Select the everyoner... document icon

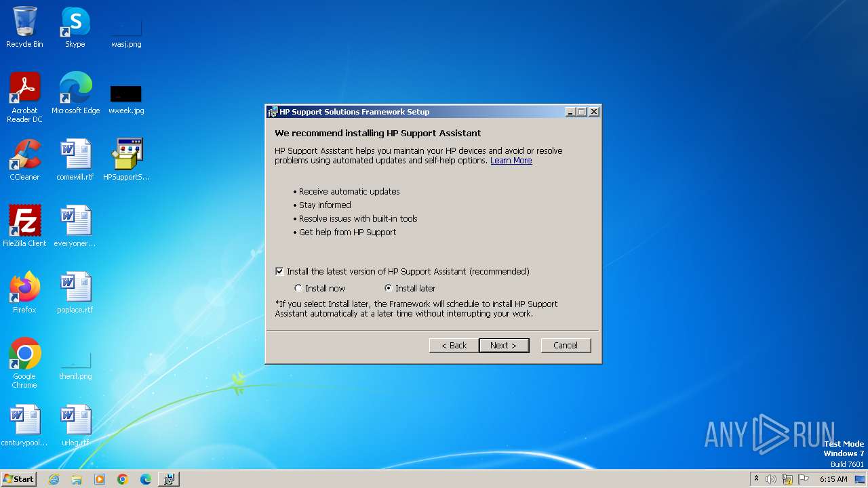(x=75, y=226)
